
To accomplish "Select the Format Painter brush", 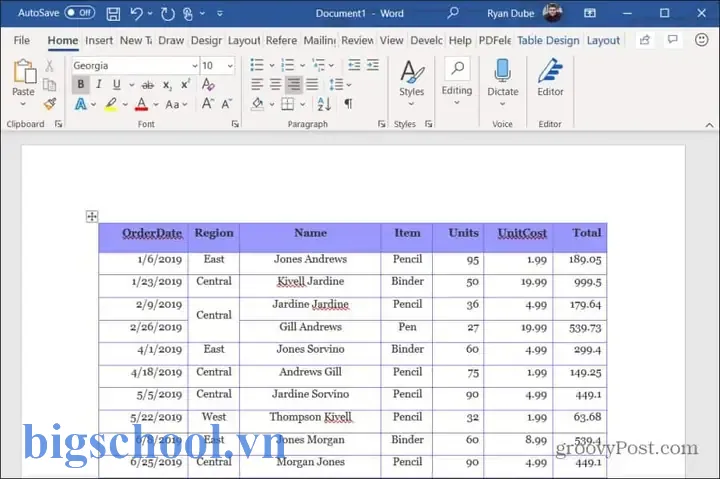I will pos(50,104).
